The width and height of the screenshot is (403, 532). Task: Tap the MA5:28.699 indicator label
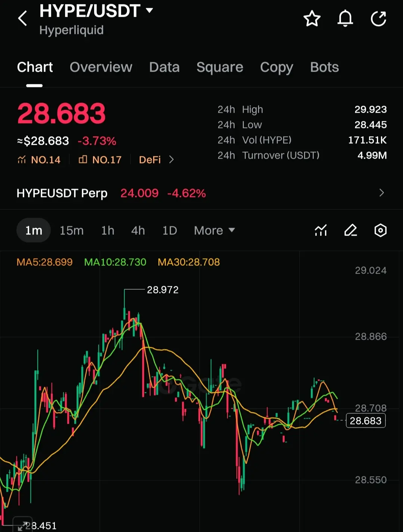[x=44, y=262]
